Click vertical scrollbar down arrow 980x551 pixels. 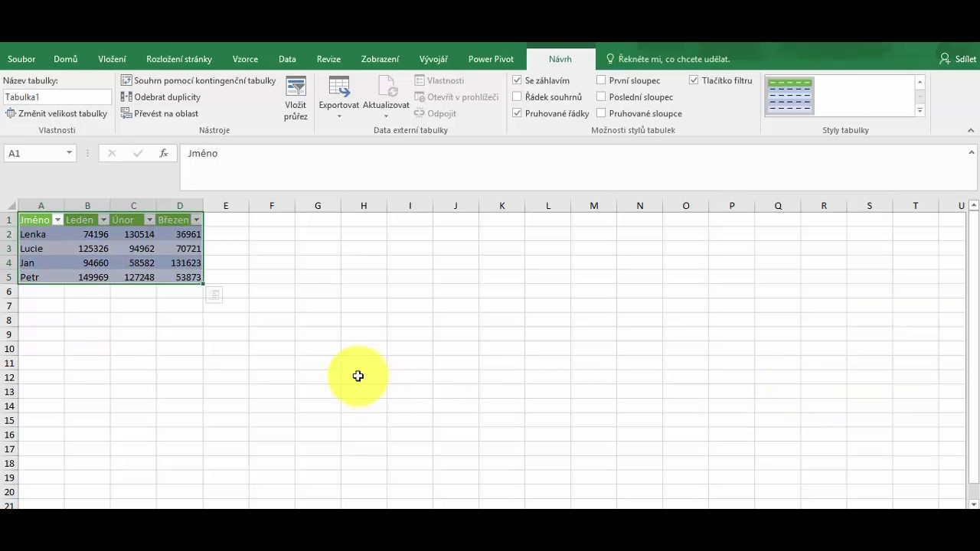click(x=974, y=504)
